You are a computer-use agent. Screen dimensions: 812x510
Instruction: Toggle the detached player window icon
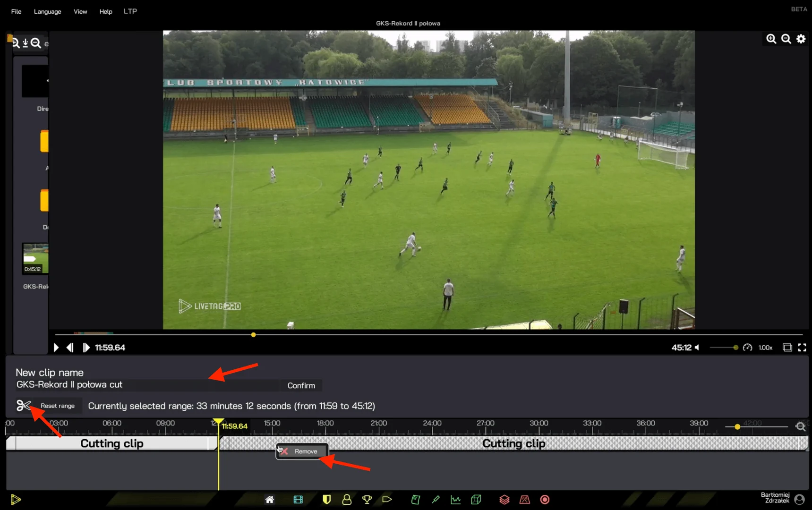click(x=787, y=348)
